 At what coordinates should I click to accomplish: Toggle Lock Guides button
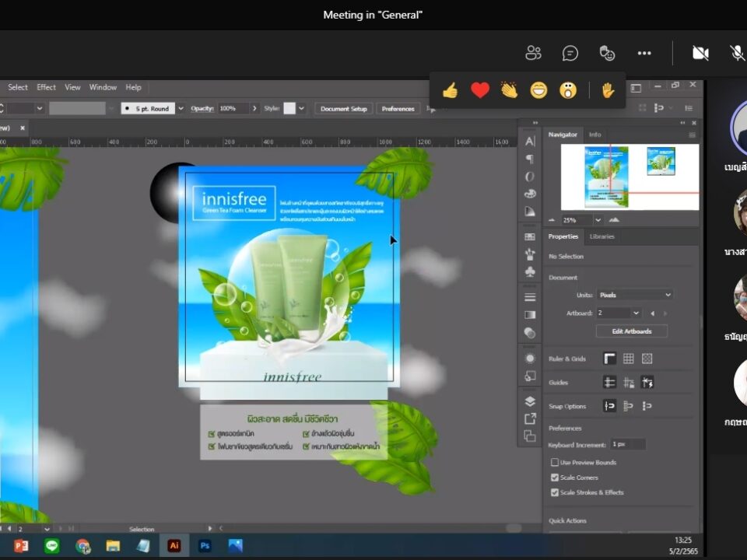coord(629,383)
